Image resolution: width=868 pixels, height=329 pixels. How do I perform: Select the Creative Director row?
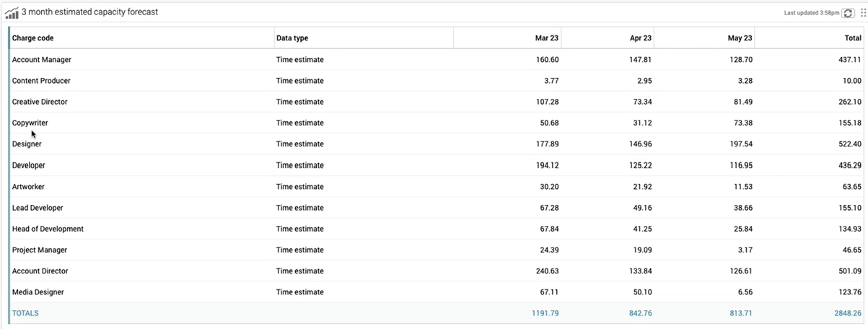tap(437, 102)
